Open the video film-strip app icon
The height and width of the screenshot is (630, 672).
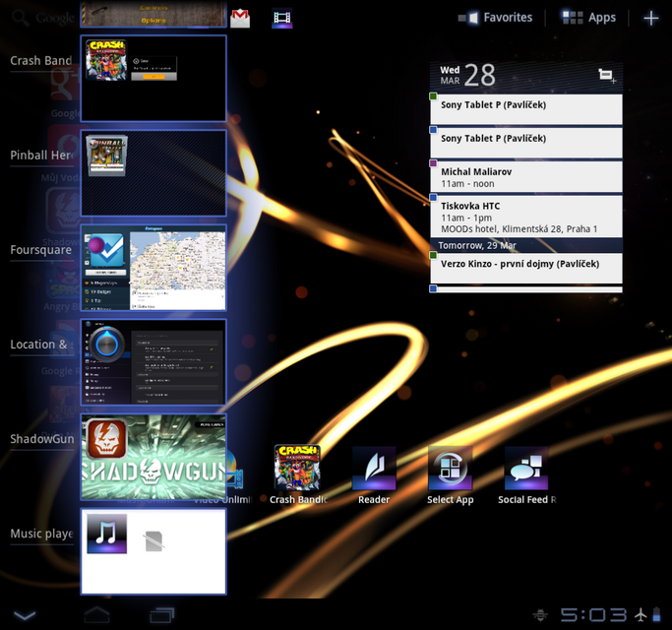coord(282,18)
